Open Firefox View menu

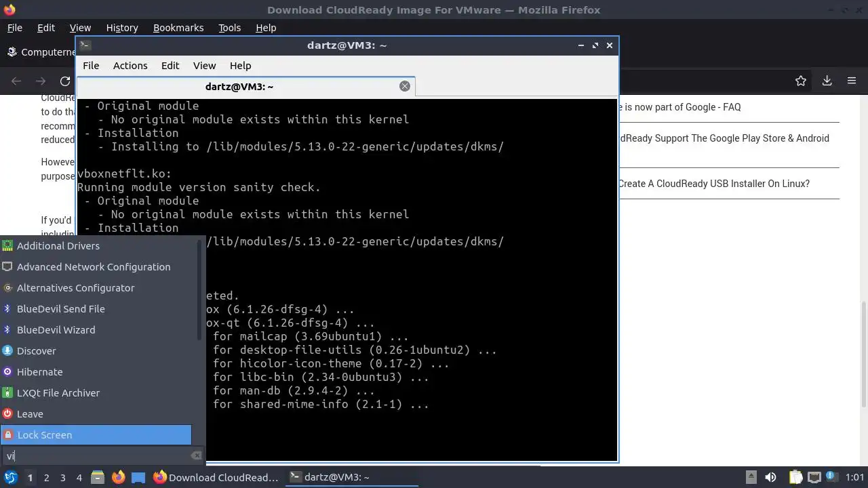click(x=80, y=28)
